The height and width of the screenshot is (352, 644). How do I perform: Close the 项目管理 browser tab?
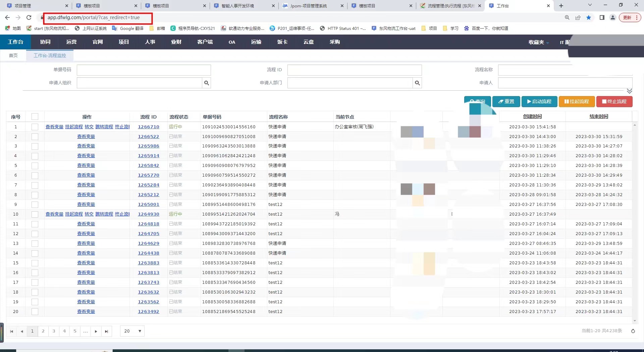click(66, 6)
